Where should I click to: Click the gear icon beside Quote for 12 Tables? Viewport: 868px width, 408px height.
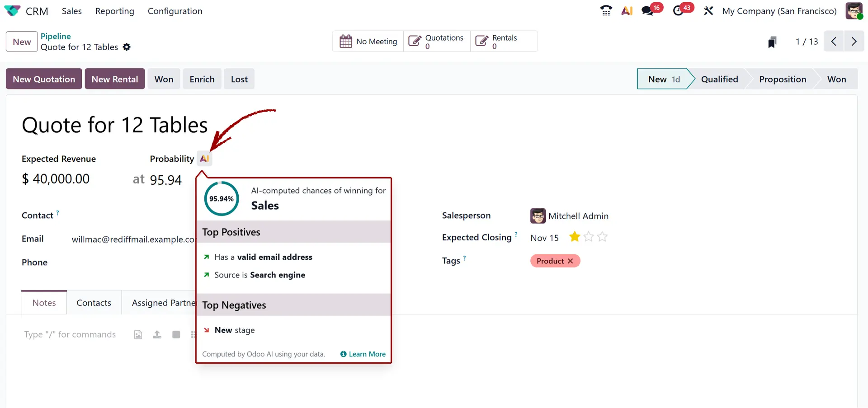(x=127, y=47)
